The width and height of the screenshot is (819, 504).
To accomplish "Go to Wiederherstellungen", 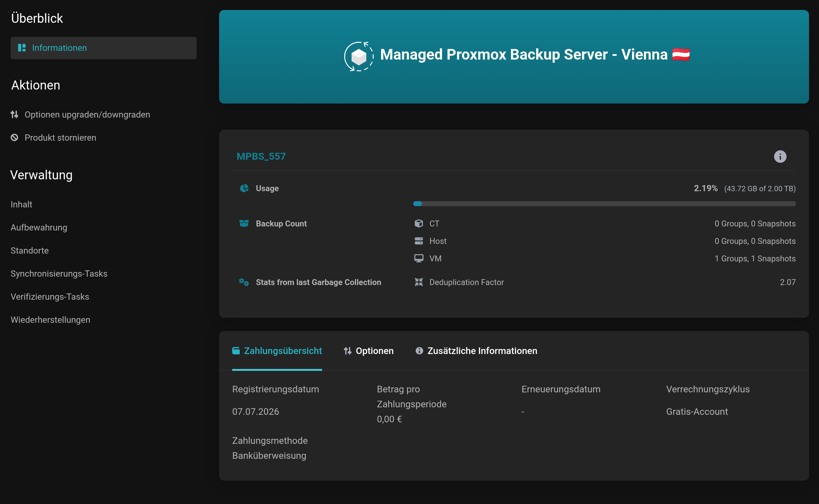I will click(50, 320).
